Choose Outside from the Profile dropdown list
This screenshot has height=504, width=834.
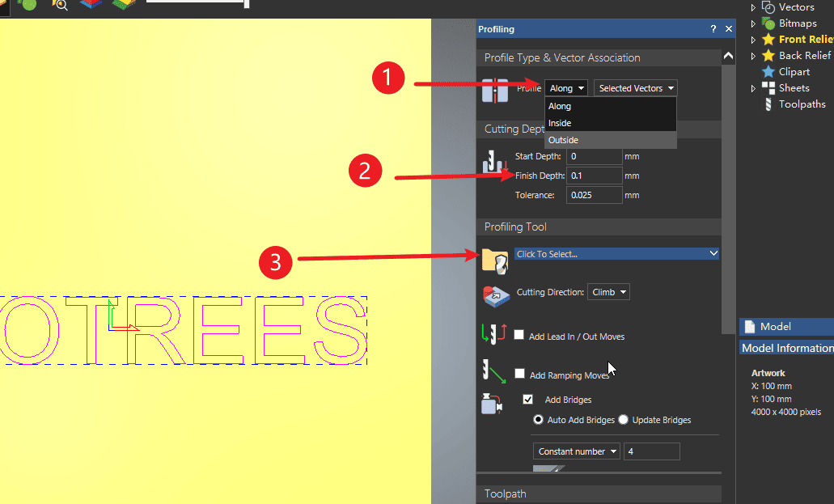click(563, 140)
